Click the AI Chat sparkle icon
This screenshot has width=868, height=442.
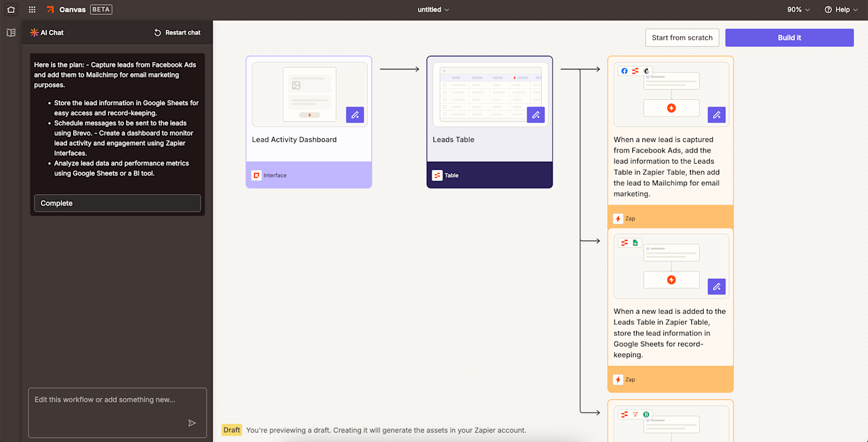pos(34,32)
